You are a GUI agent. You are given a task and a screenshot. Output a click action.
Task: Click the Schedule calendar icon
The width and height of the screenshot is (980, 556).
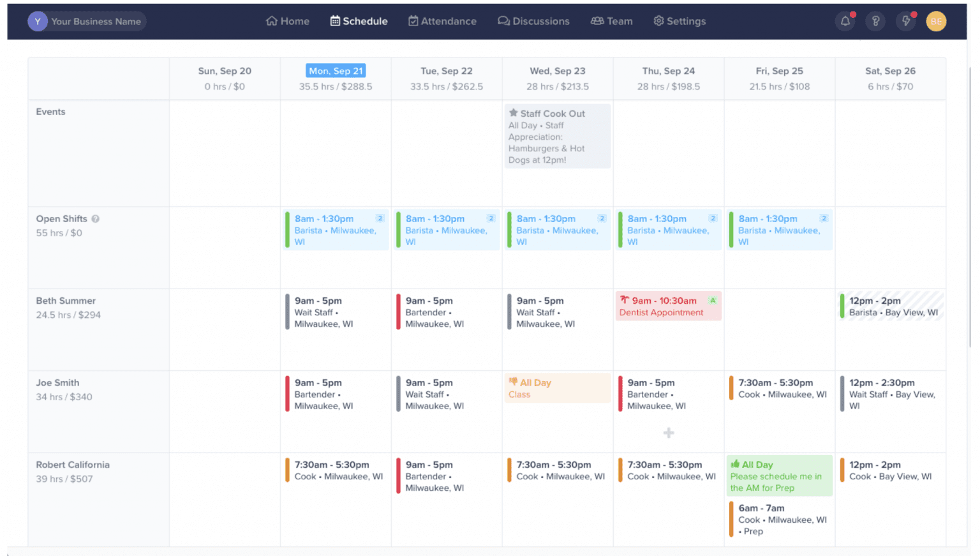coord(334,21)
